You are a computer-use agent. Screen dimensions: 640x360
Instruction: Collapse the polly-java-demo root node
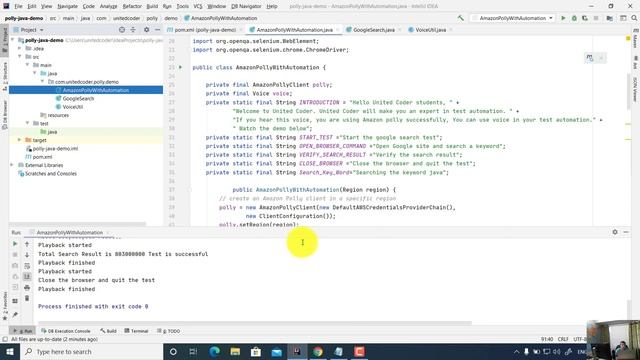[13, 40]
